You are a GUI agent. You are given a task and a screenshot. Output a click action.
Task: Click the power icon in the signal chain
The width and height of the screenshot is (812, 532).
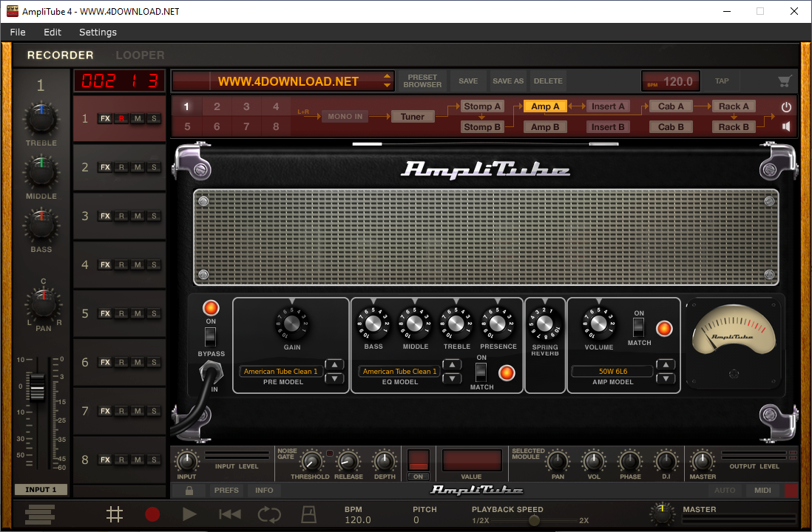coord(786,107)
